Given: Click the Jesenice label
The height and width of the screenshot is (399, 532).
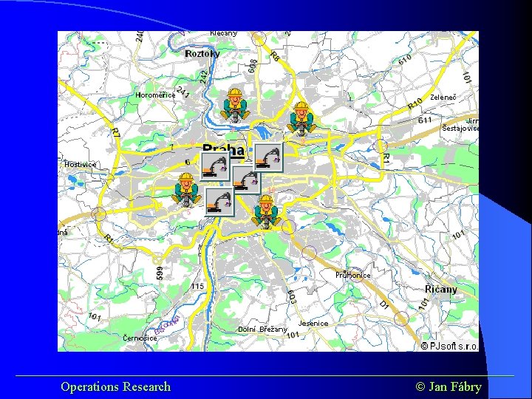Looking at the screenshot, I should pyautogui.click(x=313, y=324).
